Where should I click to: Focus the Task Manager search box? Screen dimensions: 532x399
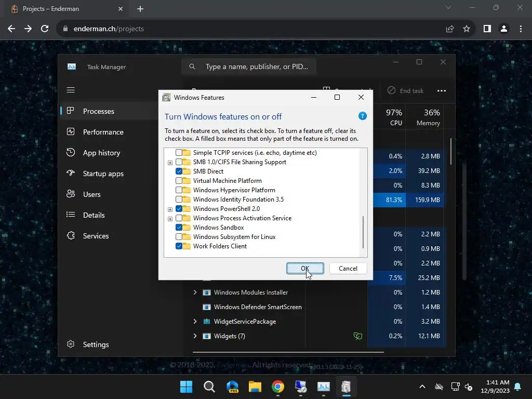(249, 66)
